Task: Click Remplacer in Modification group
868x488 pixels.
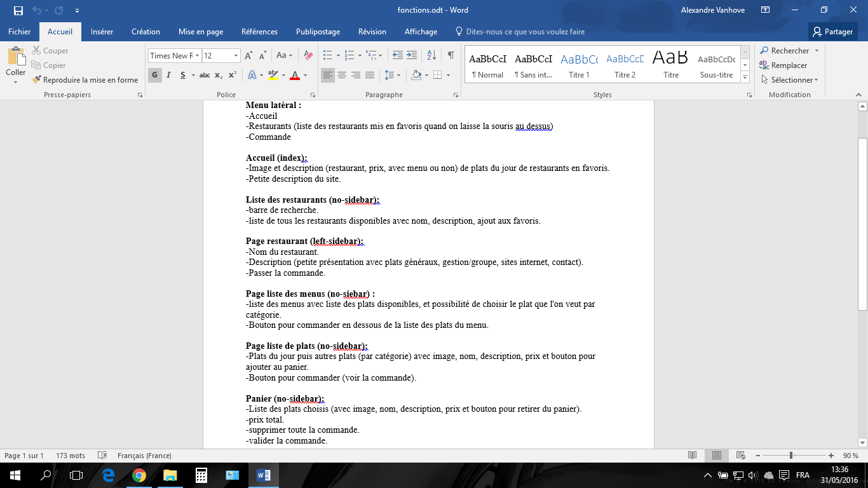Action: [x=783, y=65]
